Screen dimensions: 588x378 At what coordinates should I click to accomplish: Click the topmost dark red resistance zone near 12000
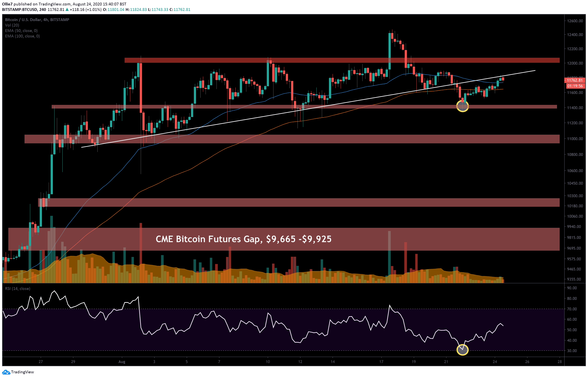[342, 60]
